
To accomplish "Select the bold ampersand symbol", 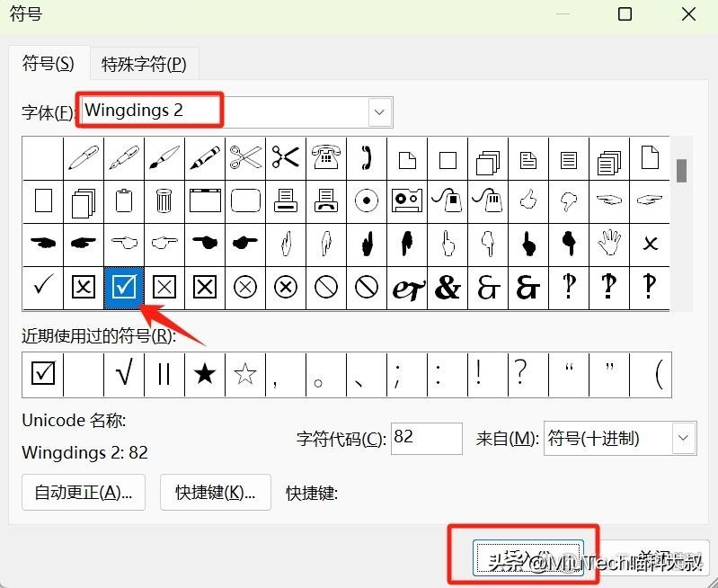I will point(448,287).
